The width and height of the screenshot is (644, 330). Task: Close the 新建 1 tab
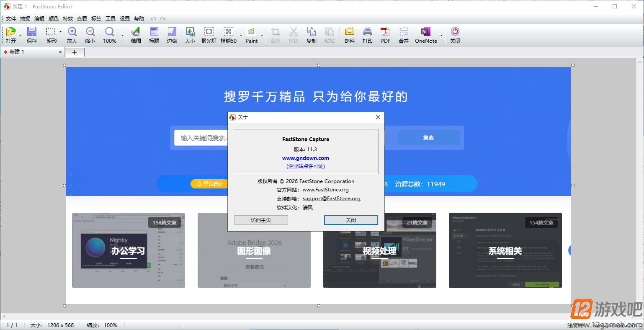pos(60,52)
